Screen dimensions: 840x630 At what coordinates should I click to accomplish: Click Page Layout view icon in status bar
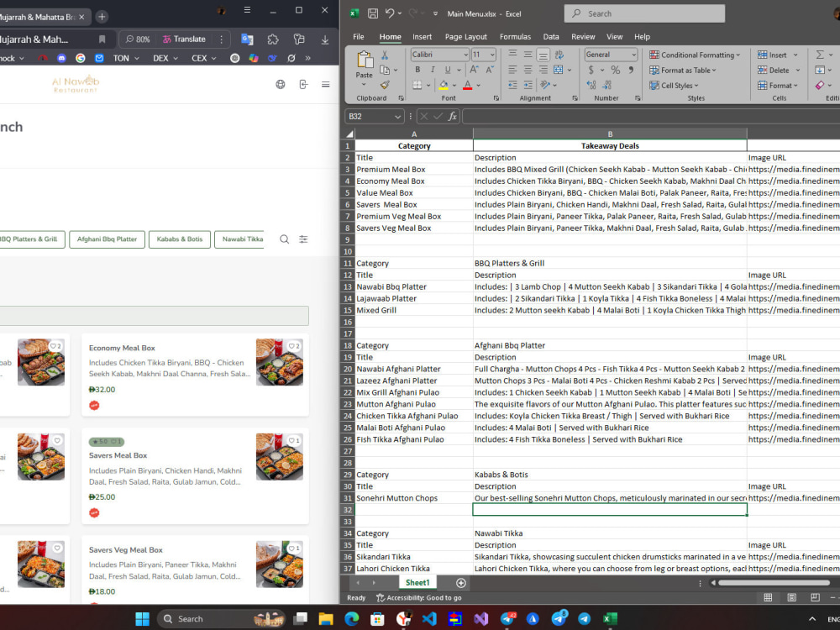792,598
